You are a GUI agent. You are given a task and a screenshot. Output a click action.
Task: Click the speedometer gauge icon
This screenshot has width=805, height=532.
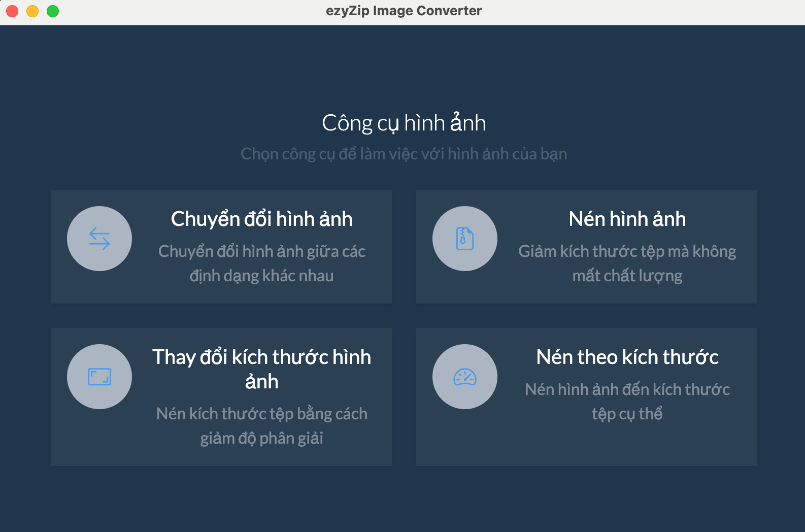pos(465,377)
